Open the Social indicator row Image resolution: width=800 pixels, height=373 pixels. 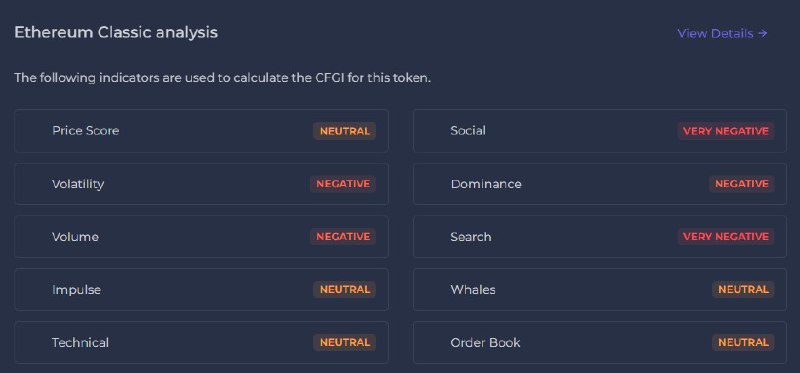(x=600, y=131)
